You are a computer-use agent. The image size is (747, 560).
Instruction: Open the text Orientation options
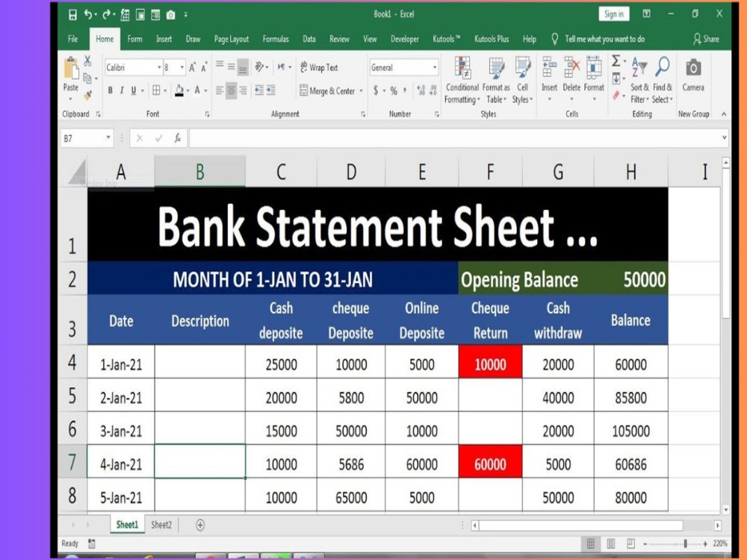click(x=261, y=66)
